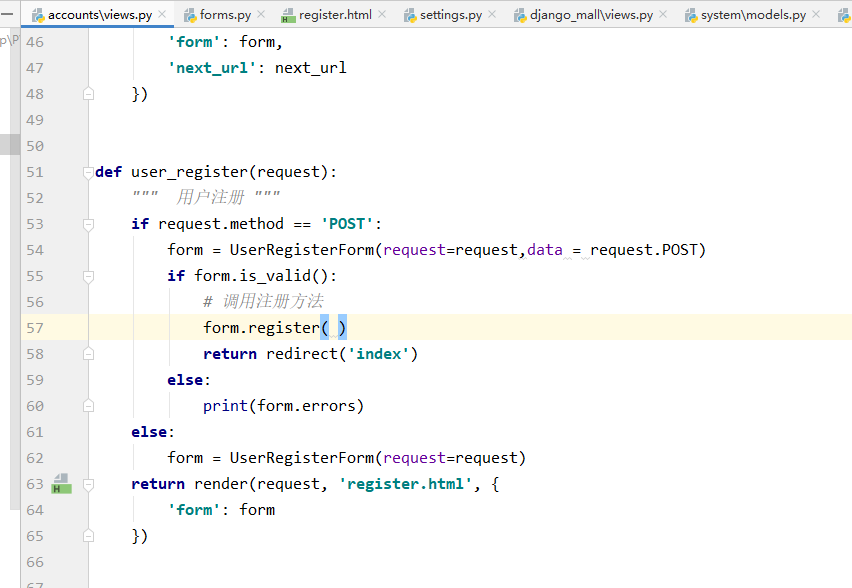Collapse the render dict fold on line 63
Viewport: 852px width, 588px height.
pos(89,484)
